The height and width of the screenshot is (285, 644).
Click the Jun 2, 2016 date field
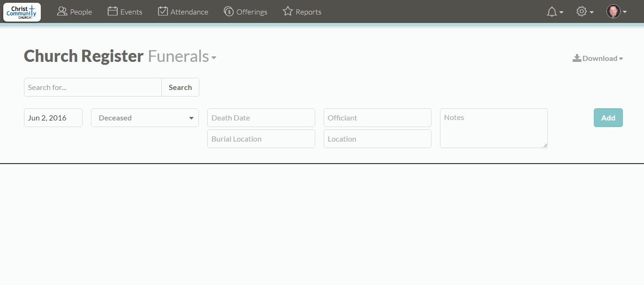(53, 118)
